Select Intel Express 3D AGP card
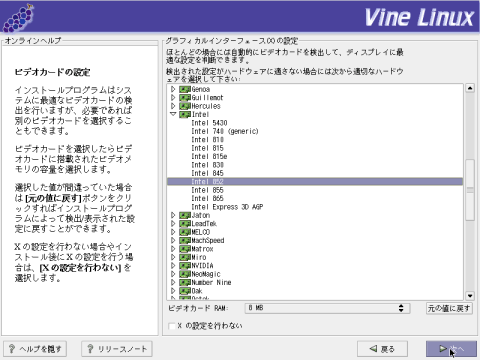The width and height of the screenshot is (480, 360). (x=227, y=207)
